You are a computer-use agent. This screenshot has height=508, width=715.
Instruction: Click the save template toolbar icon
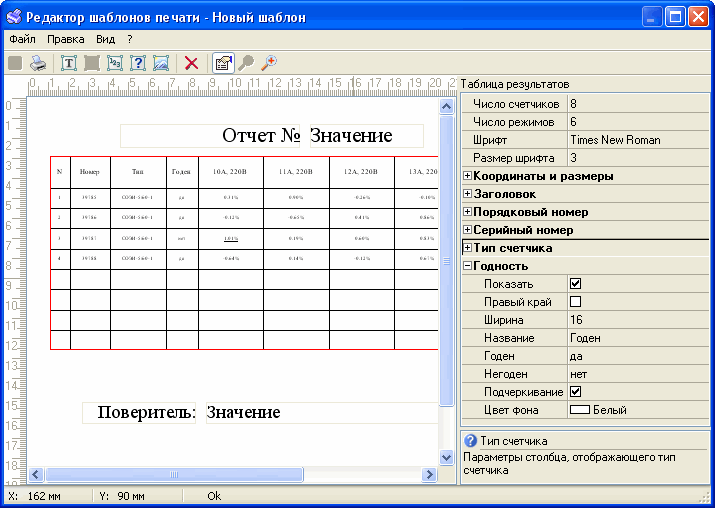[15, 62]
